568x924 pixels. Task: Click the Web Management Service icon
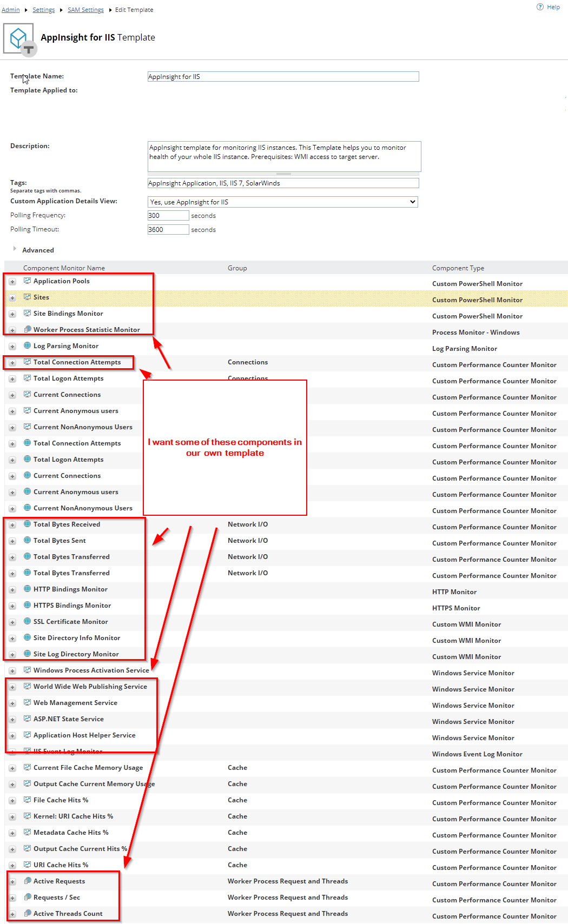[x=27, y=702]
